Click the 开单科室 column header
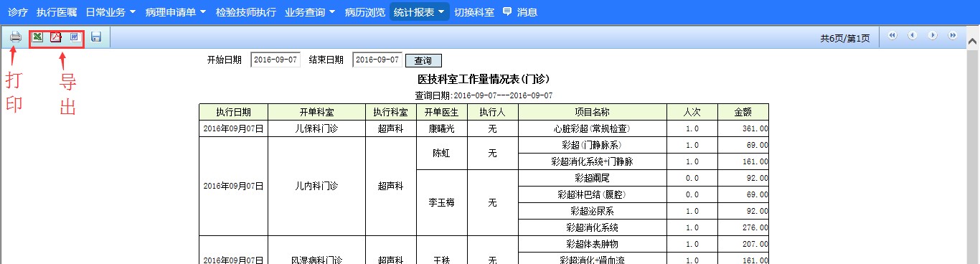The height and width of the screenshot is (264, 980). coord(316,112)
